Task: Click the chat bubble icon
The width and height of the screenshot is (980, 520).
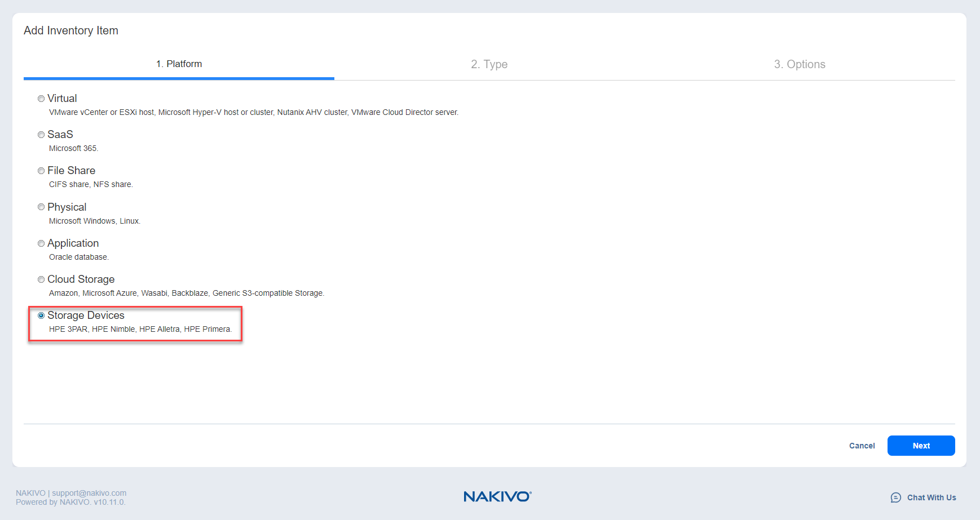Action: 895,497
